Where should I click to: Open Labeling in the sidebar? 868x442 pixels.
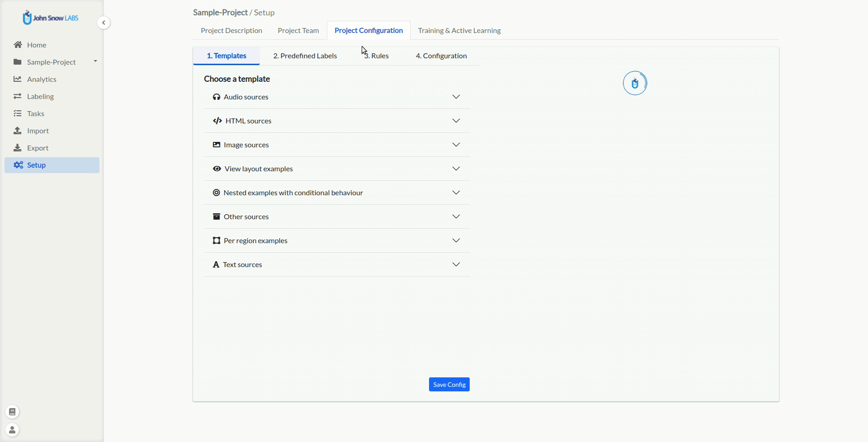[52, 96]
